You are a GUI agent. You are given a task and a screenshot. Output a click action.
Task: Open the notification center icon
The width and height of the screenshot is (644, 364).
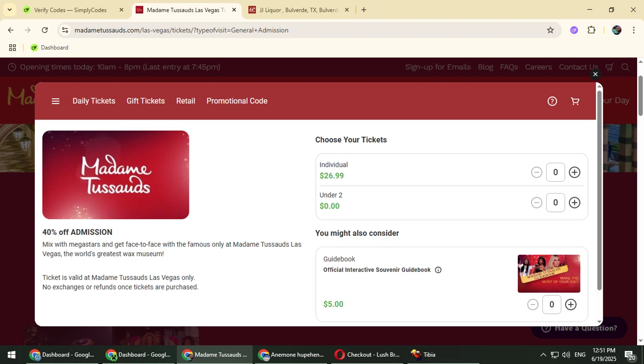pyautogui.click(x=630, y=355)
